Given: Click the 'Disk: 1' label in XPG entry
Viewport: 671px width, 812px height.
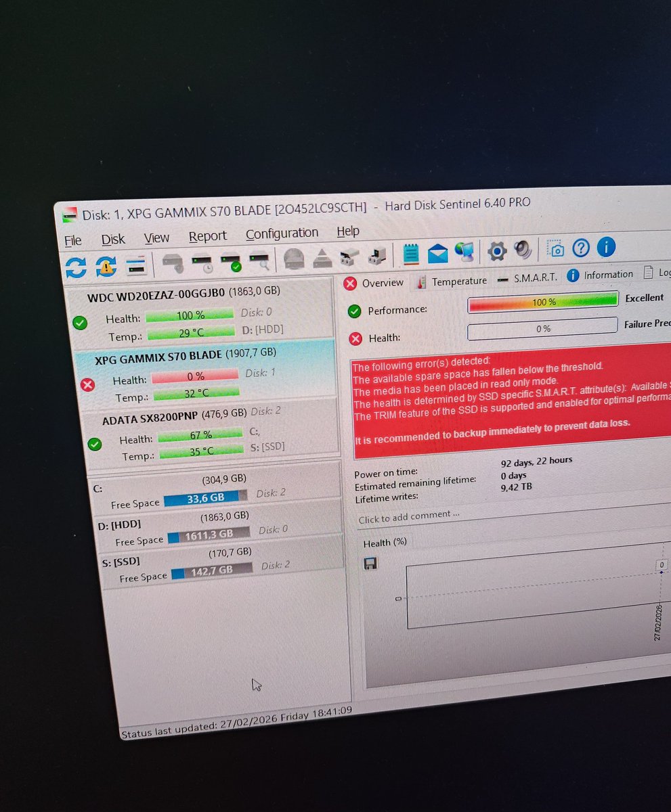Looking at the screenshot, I should point(260,373).
